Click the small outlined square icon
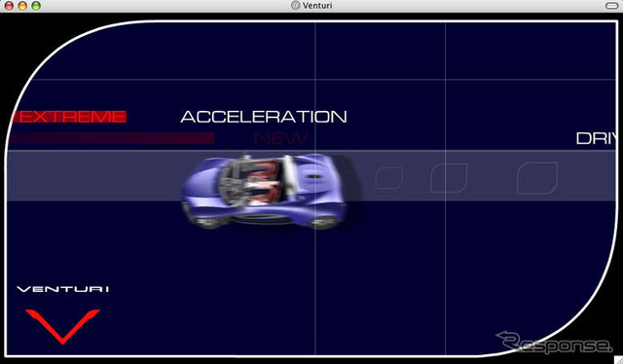 pyautogui.click(x=389, y=178)
